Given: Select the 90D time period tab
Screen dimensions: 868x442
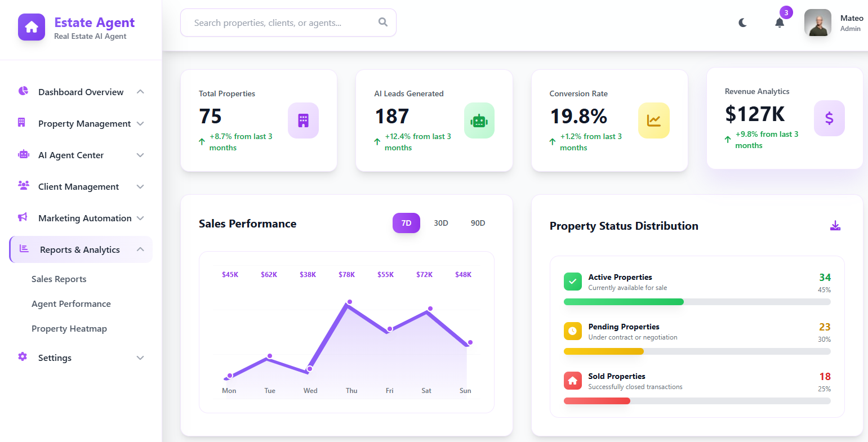Looking at the screenshot, I should click(x=478, y=223).
